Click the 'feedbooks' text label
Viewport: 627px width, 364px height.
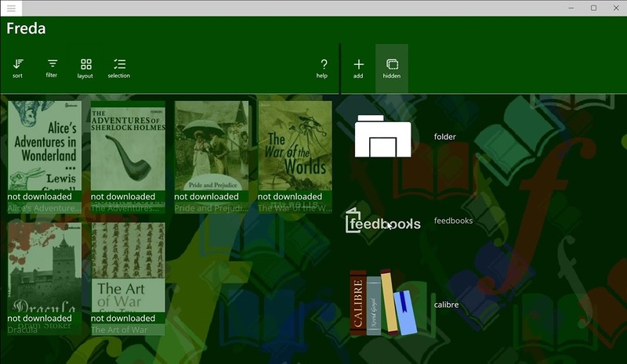pyautogui.click(x=453, y=221)
